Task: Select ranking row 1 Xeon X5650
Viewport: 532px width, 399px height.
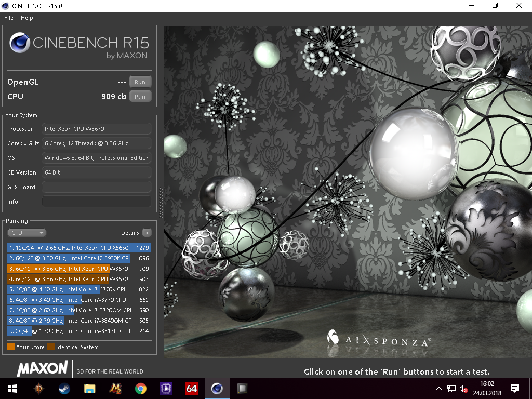Action: pyautogui.click(x=79, y=248)
